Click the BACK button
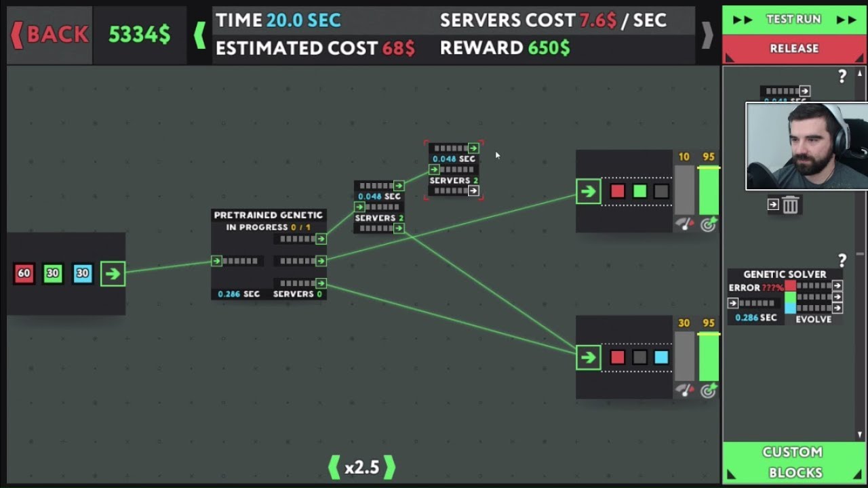 50,35
